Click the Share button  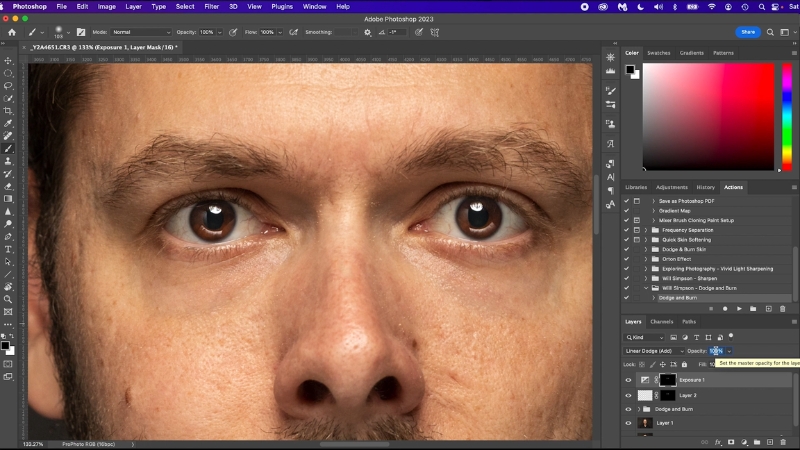click(748, 32)
